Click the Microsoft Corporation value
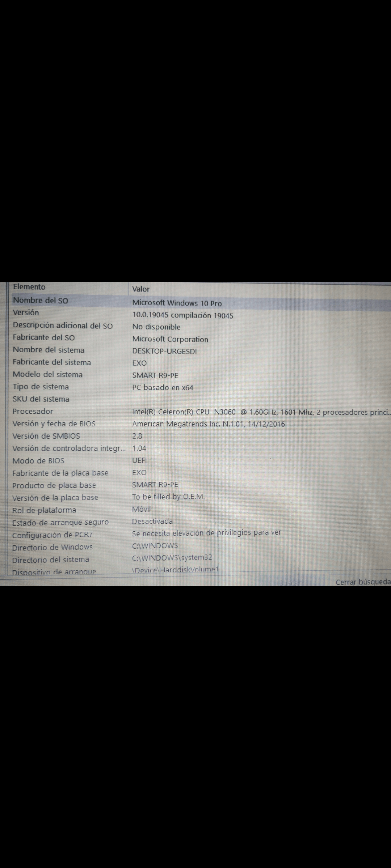The width and height of the screenshot is (391, 868). point(170,339)
